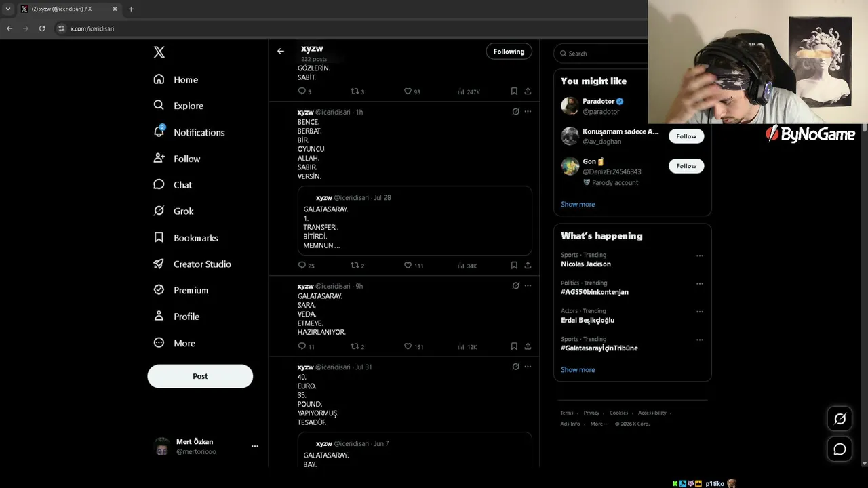Click the Post button

[x=200, y=376]
